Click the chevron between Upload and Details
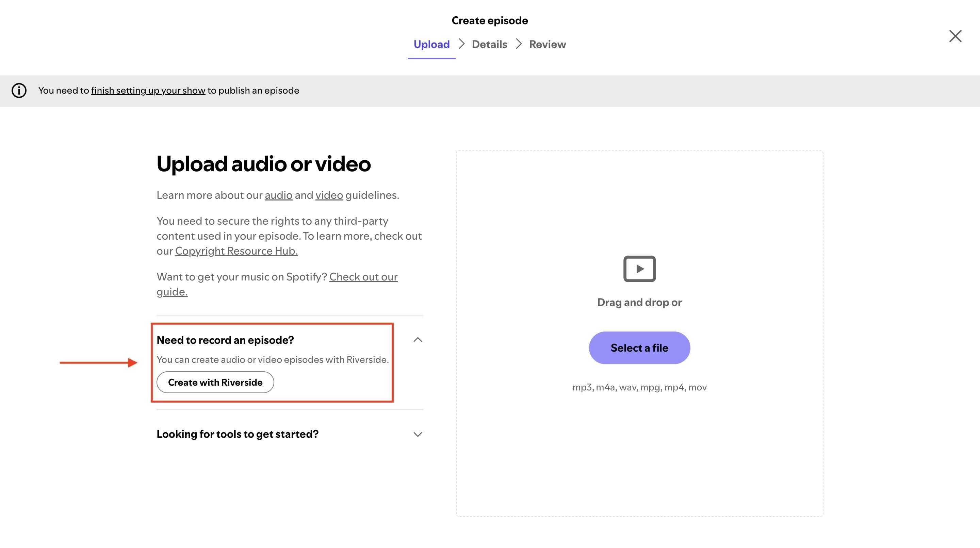The width and height of the screenshot is (980, 548). coord(461,44)
